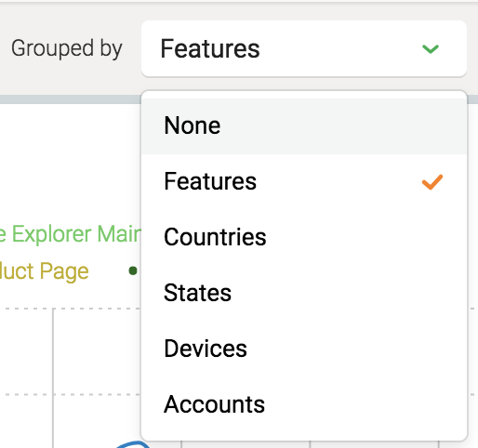This screenshot has width=478, height=448.
Task: Click the solid vertical chart axis line
Action: click(53, 378)
